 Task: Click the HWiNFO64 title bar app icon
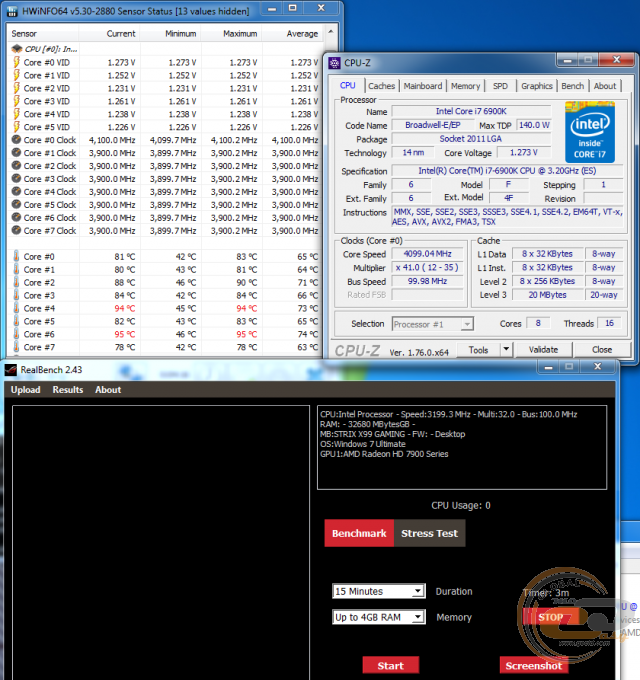pyautogui.click(x=12, y=11)
